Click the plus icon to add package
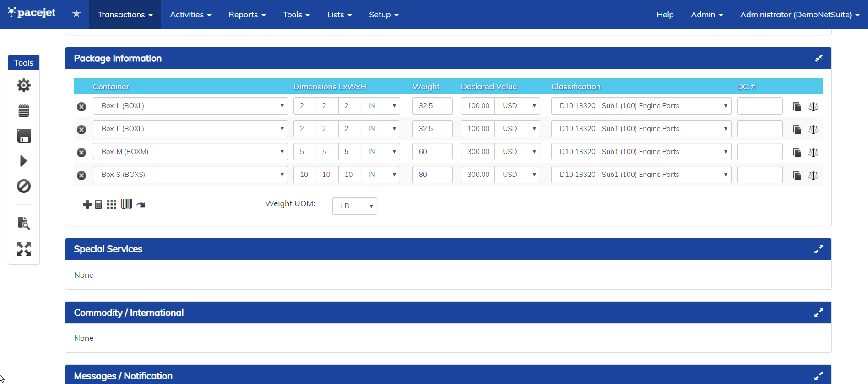This screenshot has height=384, width=868. point(87,204)
